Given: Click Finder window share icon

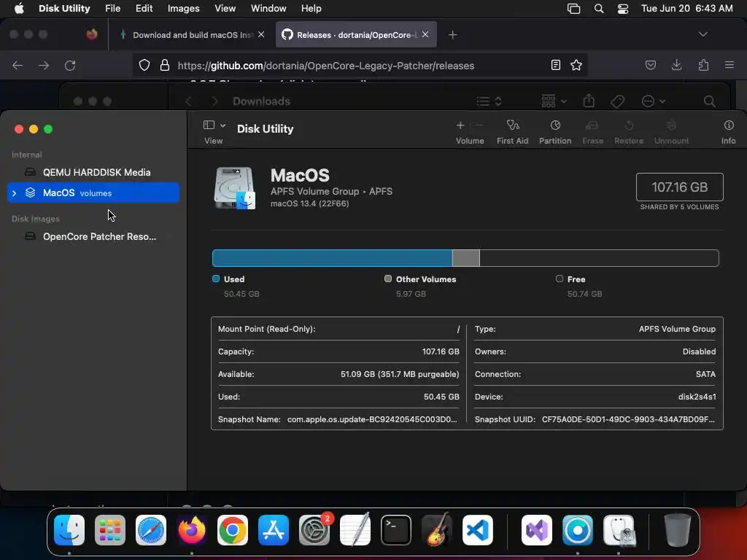Looking at the screenshot, I should pos(589,101).
